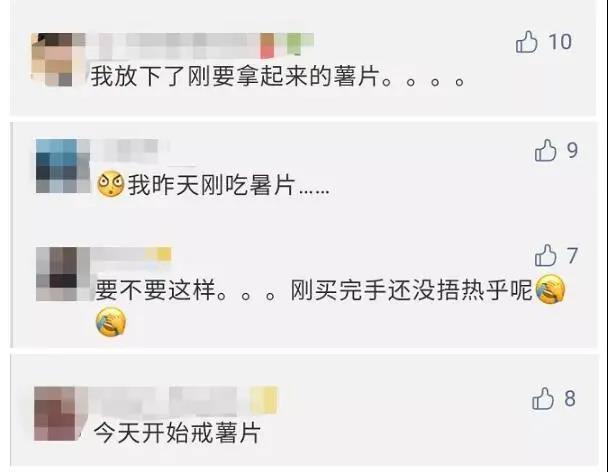Click blurred username above 今天开始戒薯片
The width and height of the screenshot is (608, 472).
[183, 399]
